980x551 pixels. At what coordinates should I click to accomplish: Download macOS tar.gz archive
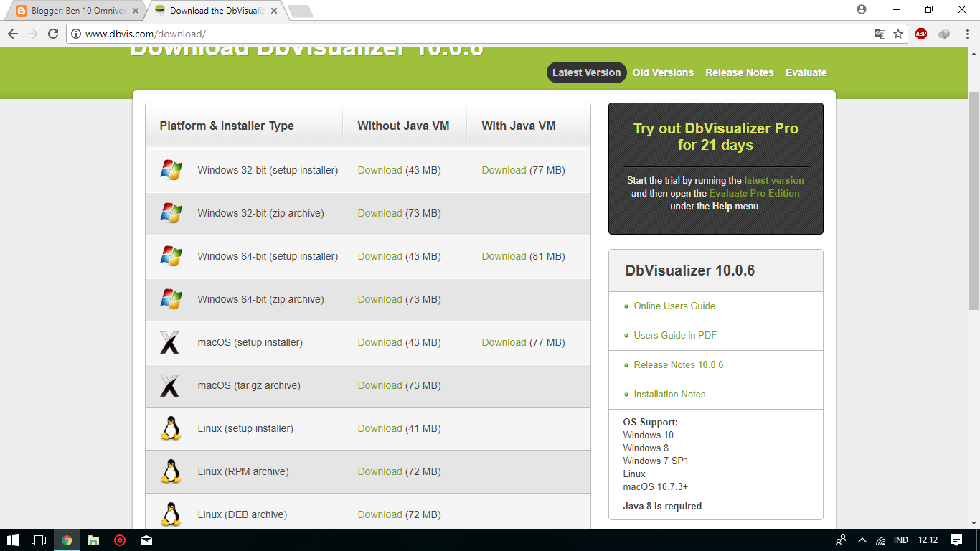tap(380, 385)
